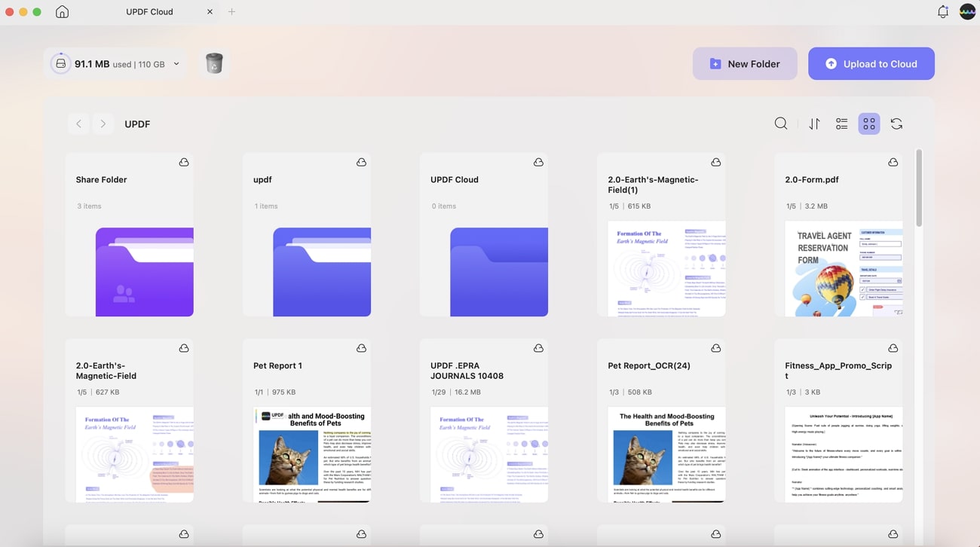Open the 627 KB Magnetic-Field preview
The height and width of the screenshot is (547, 980).
click(x=134, y=454)
